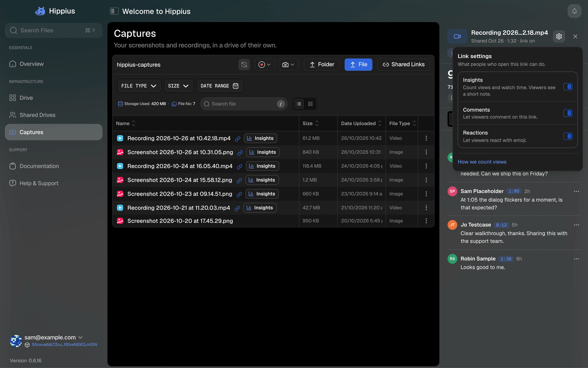Sort table by Date Uploaded column

tap(361, 123)
